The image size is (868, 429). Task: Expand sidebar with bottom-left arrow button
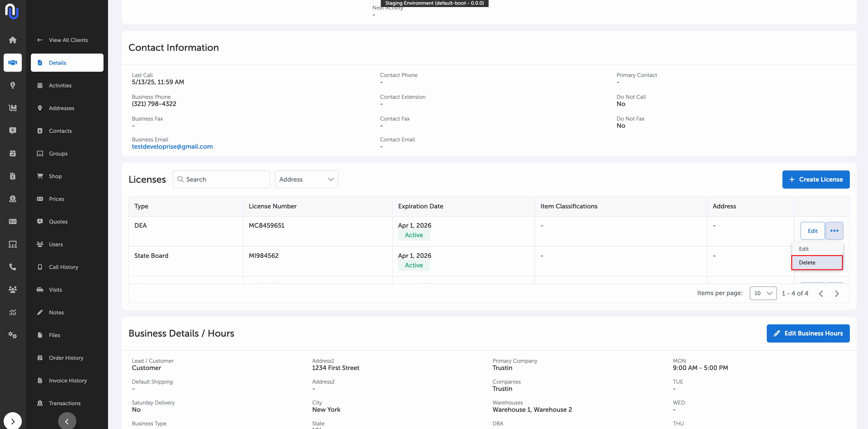[x=12, y=421]
